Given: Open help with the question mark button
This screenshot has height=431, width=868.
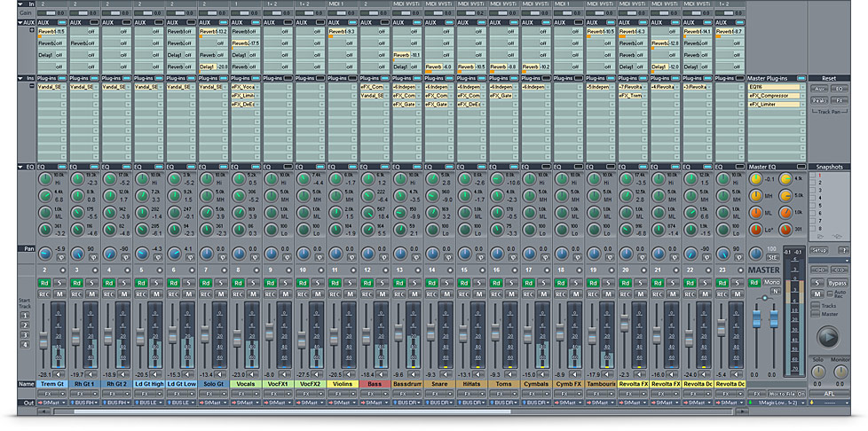Looking at the screenshot, I should pyautogui.click(x=844, y=250).
